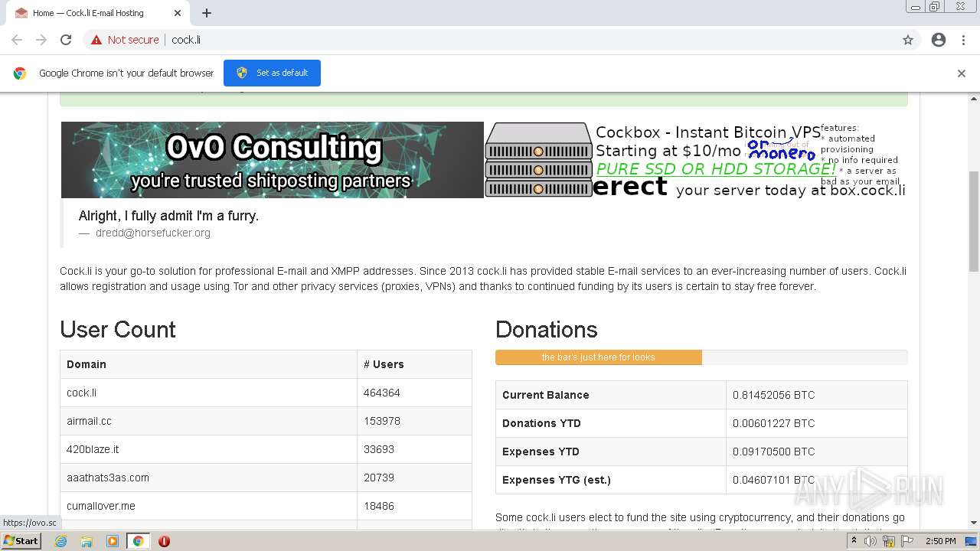Viewport: 980px width, 551px height.
Task: Click the Set as default button
Action: (272, 73)
